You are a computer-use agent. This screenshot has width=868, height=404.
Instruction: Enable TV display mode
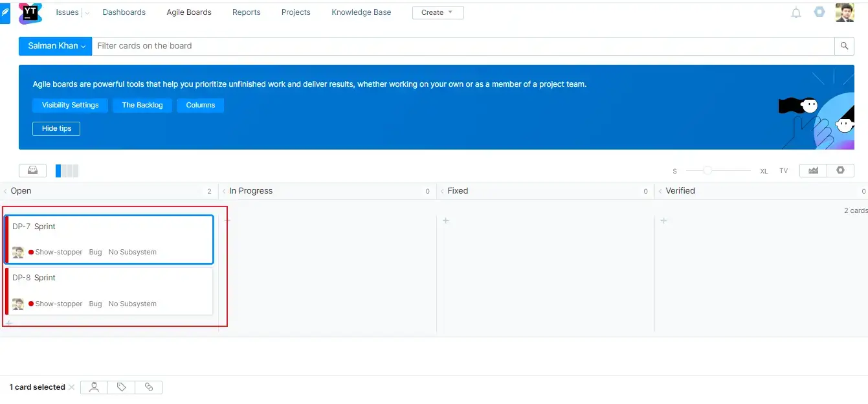[x=784, y=171]
